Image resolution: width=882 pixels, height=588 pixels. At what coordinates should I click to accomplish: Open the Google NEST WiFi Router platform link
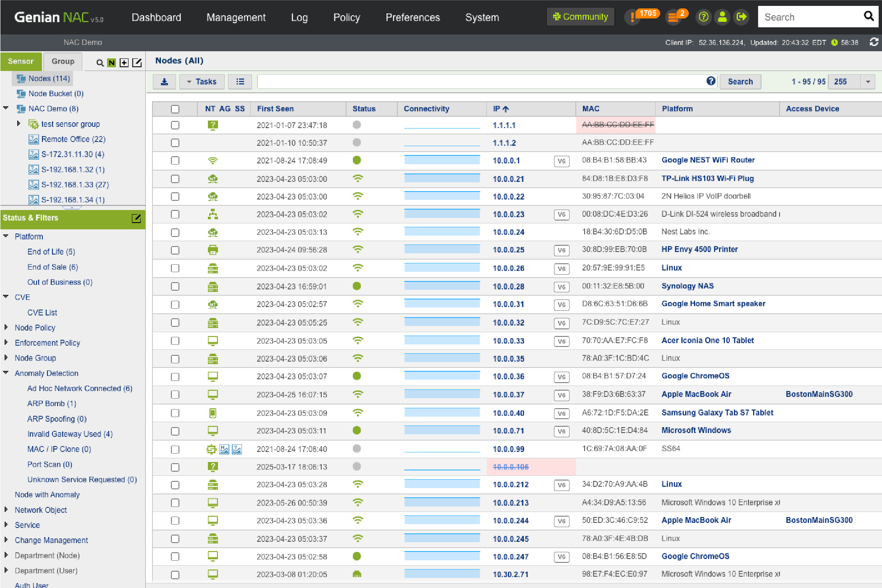(x=708, y=160)
